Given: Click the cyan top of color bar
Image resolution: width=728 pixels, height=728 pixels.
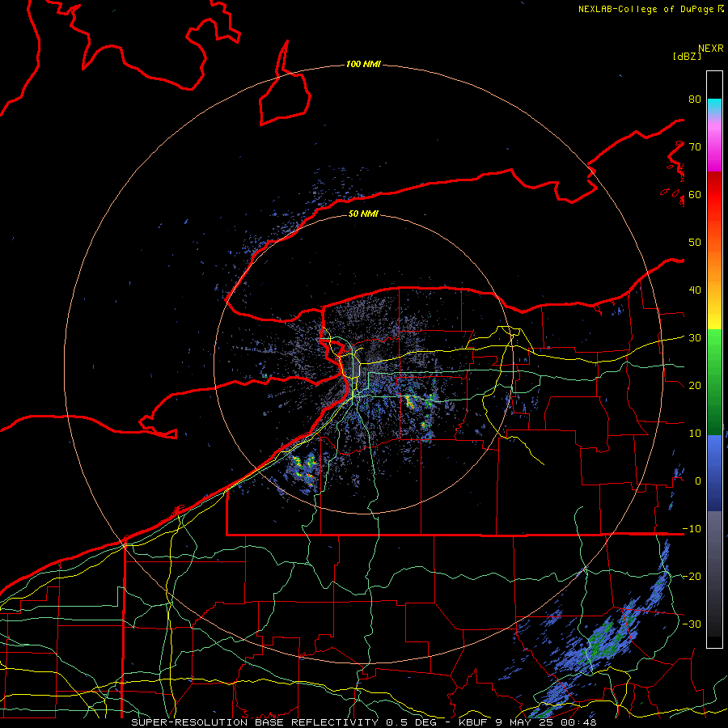Looking at the screenshot, I should coord(714,106).
